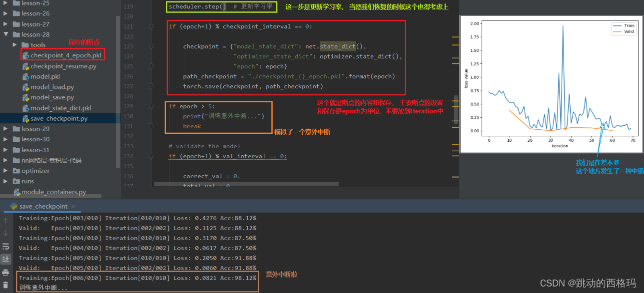Toggle scroll to end of console output
Screen dimensions: 644x293
pos(5,259)
